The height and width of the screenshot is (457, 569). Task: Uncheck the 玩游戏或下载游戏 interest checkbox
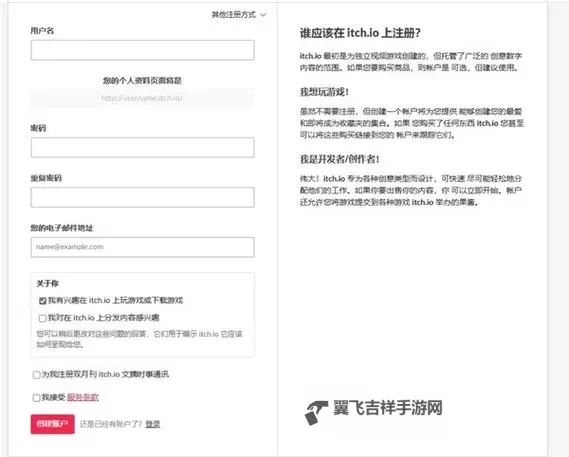pyautogui.click(x=42, y=301)
